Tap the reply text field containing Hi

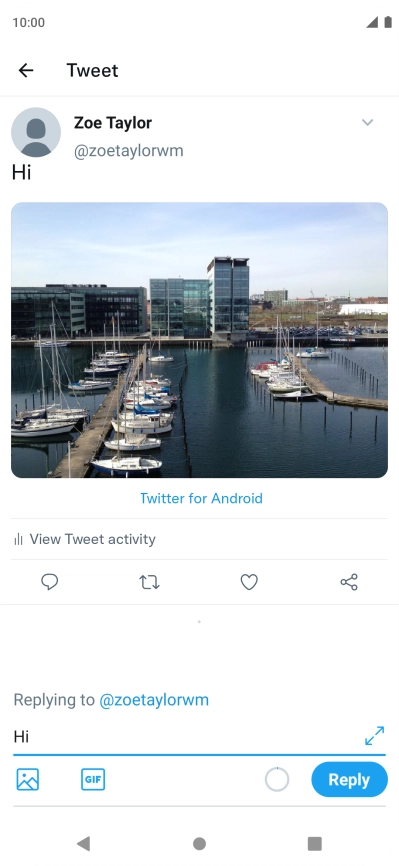188,736
